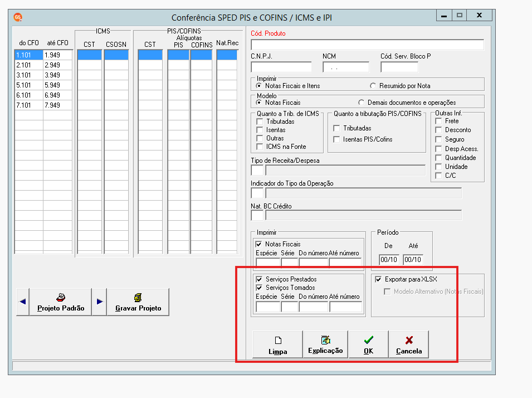Check Tributadas under Trib. de ICMS

point(260,122)
